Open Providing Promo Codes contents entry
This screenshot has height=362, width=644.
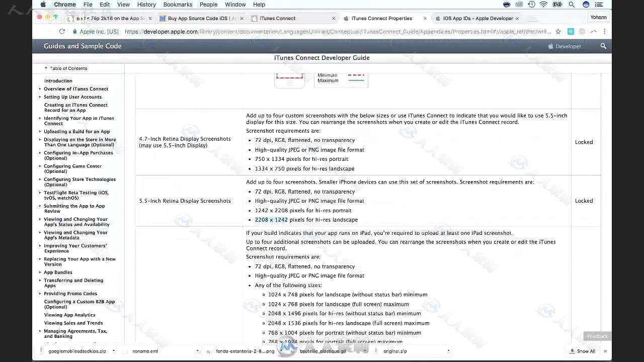(70, 294)
